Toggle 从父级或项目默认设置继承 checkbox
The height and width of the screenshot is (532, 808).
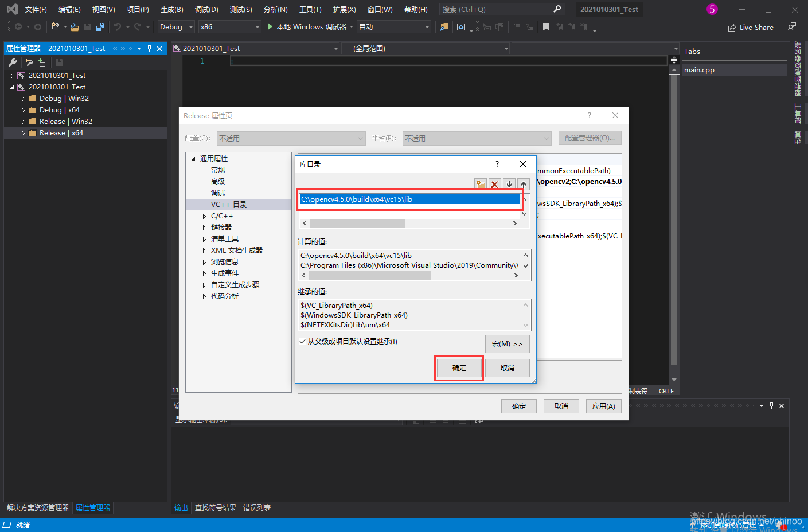pos(302,342)
